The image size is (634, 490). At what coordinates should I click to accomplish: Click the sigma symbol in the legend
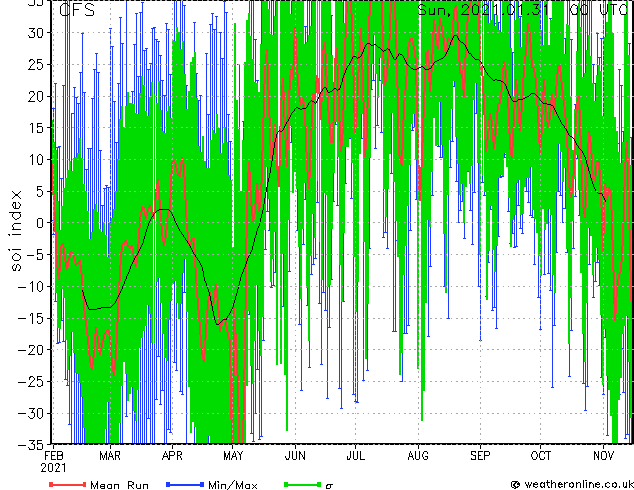(329, 486)
